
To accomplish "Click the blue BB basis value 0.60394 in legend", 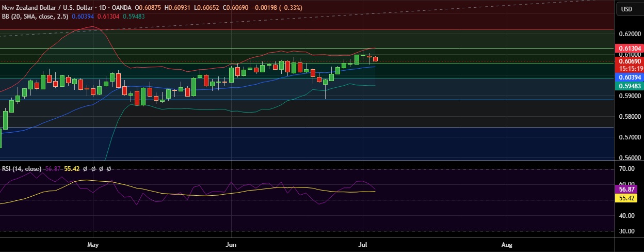I will pos(82,16).
